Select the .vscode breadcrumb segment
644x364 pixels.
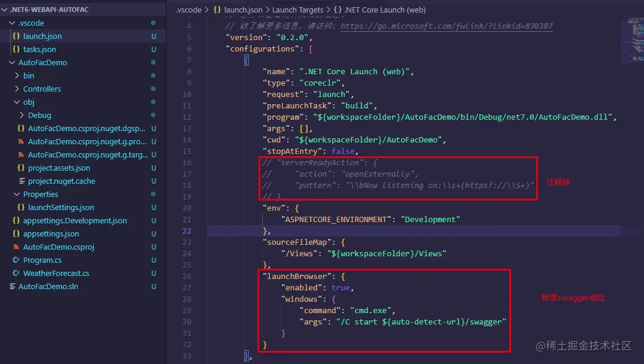tap(189, 10)
